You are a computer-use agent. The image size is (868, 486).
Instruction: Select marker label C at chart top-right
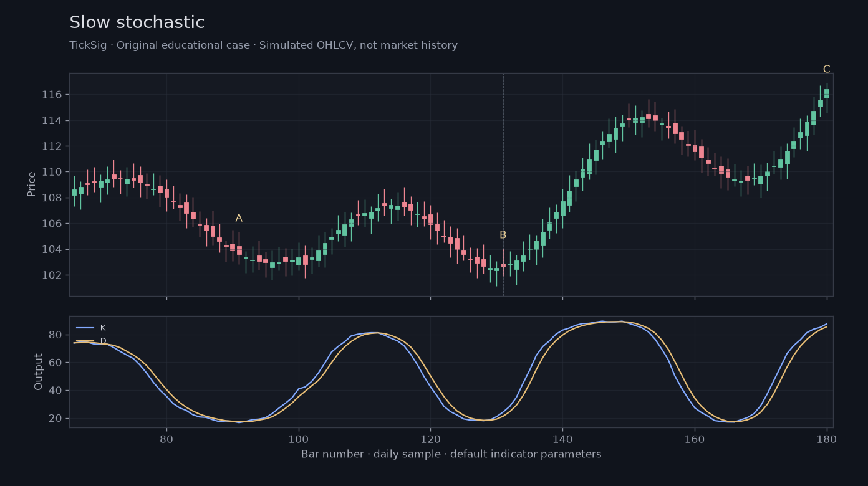pyautogui.click(x=827, y=69)
